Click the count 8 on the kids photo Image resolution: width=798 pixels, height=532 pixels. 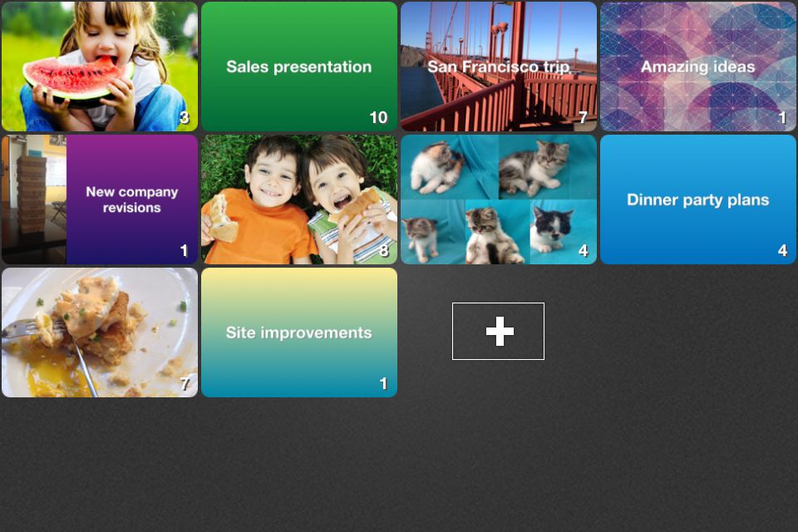click(384, 250)
